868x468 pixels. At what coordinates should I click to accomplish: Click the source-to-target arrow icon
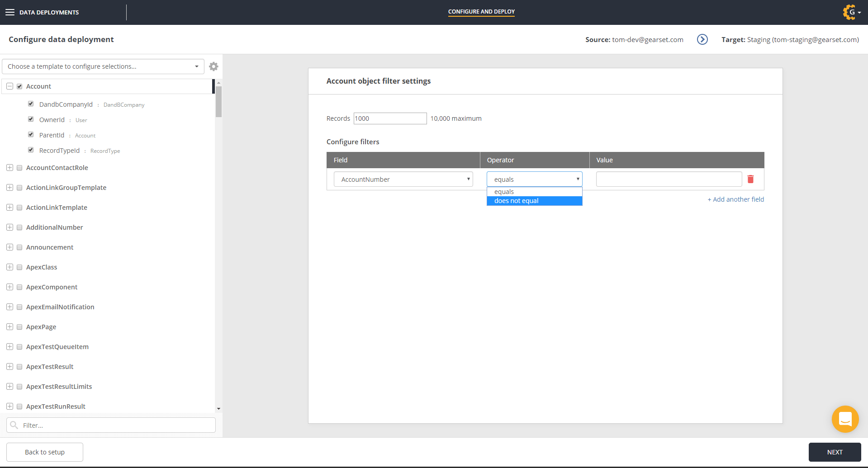click(702, 40)
